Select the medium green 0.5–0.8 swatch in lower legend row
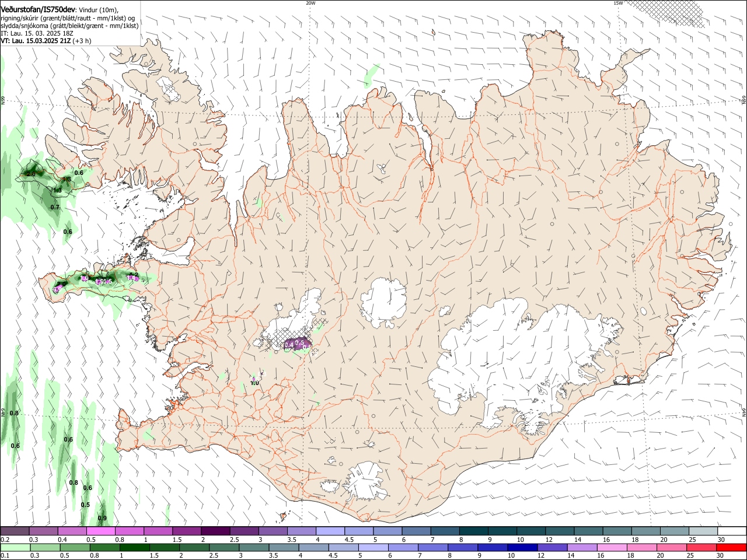Screen dimensions: 747x560 point(75,547)
